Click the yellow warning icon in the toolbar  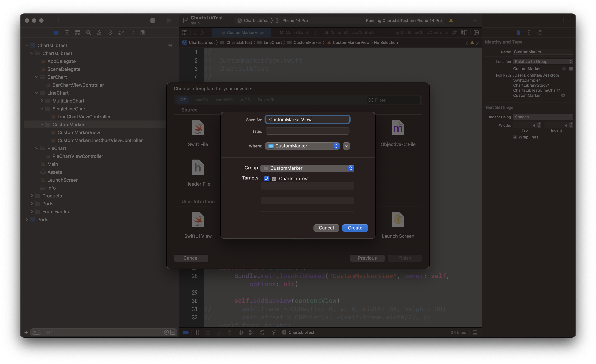click(x=451, y=21)
